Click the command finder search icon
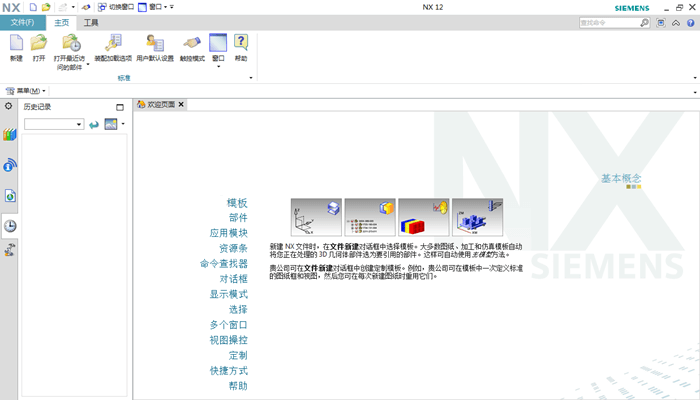The height and width of the screenshot is (400, 700). click(x=644, y=23)
